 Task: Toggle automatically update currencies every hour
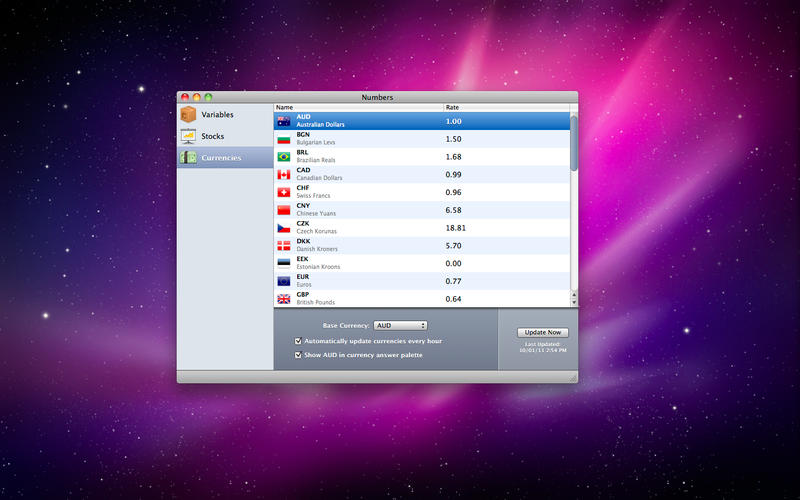point(298,341)
